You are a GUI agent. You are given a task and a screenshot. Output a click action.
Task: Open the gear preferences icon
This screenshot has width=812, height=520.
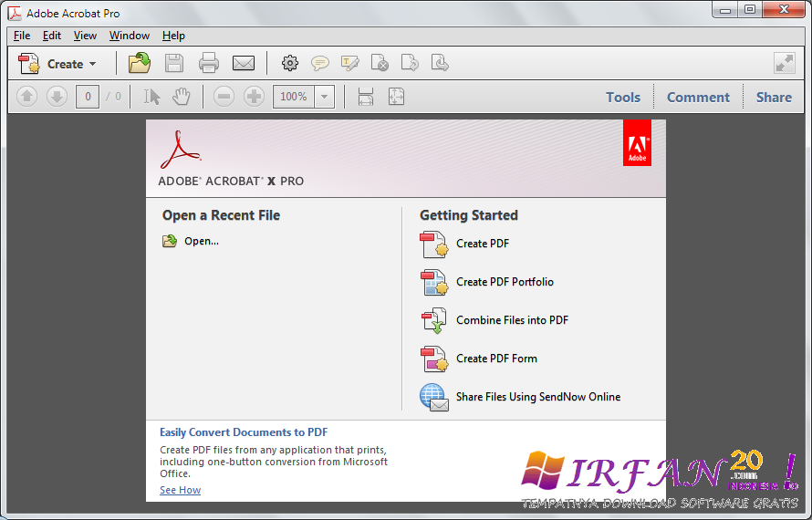pos(290,63)
